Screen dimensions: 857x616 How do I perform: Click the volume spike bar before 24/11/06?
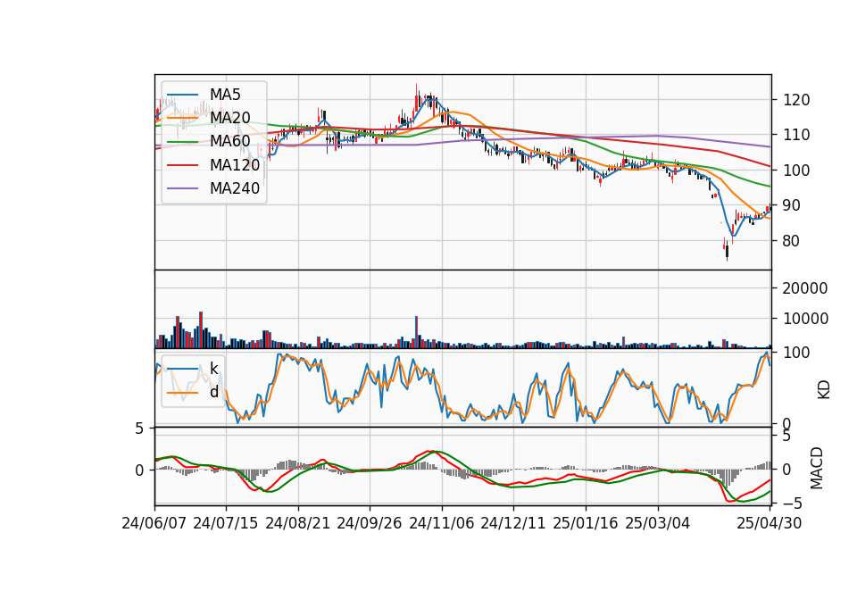417,332
